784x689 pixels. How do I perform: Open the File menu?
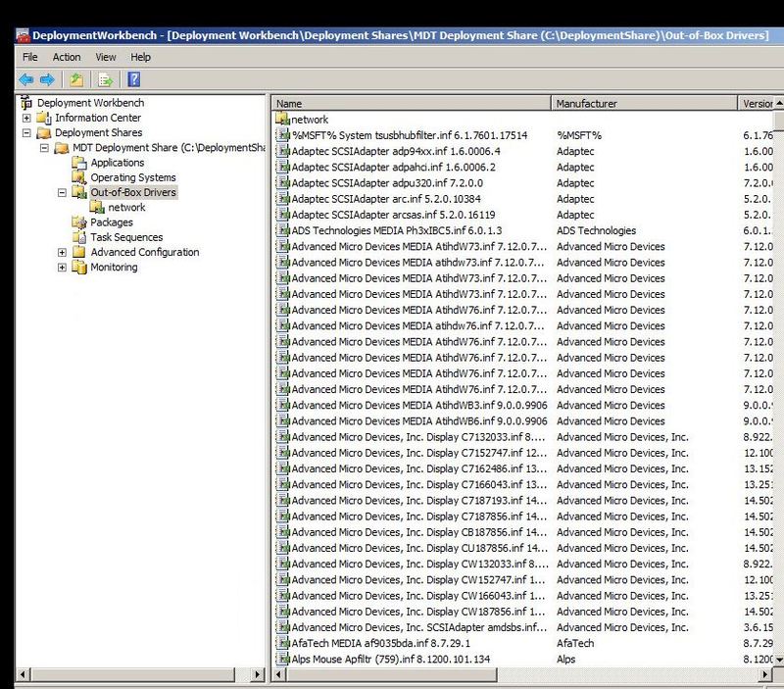coord(30,58)
